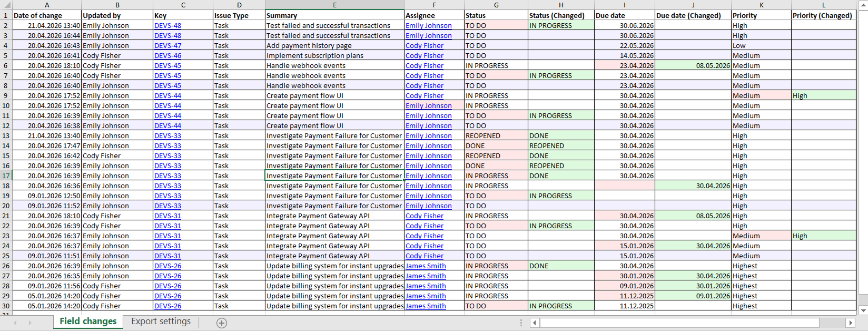868x331 pixels.
Task: Select due date cell '14.05.2026'
Action: pos(625,55)
